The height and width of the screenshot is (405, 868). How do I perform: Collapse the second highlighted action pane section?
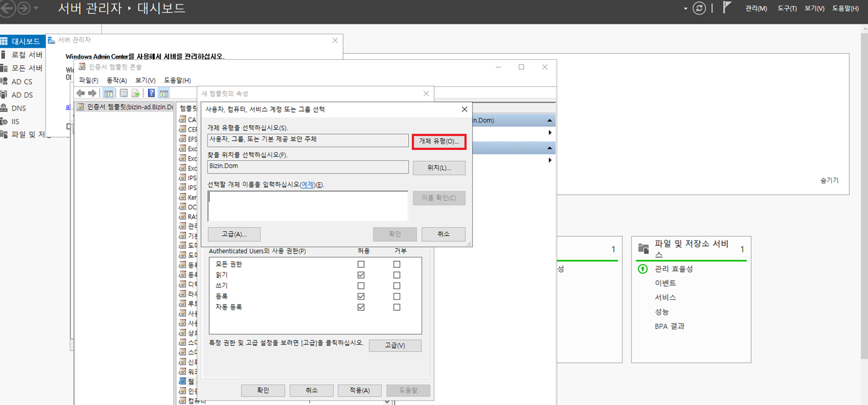(x=550, y=148)
